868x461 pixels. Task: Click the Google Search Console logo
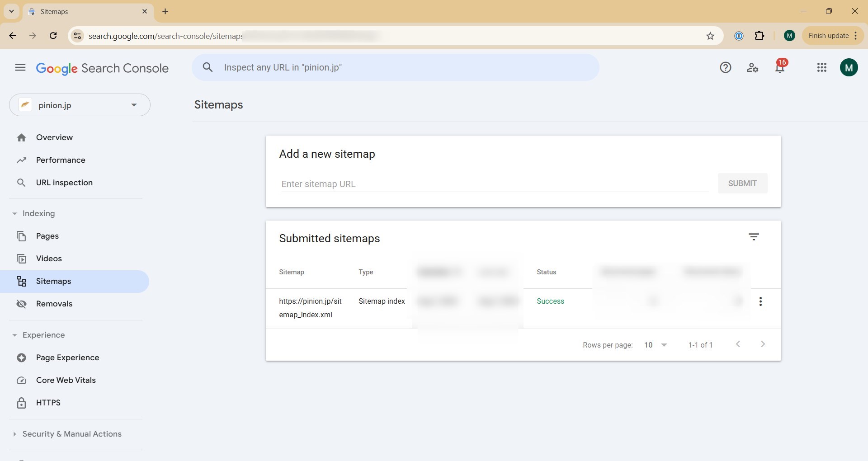point(102,68)
